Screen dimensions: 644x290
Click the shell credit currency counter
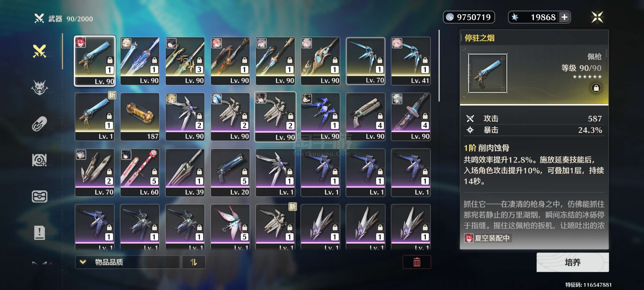click(469, 17)
